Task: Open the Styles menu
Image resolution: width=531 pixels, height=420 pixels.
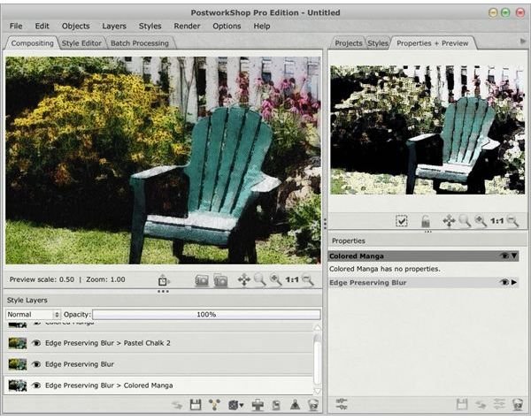Action: coord(150,26)
